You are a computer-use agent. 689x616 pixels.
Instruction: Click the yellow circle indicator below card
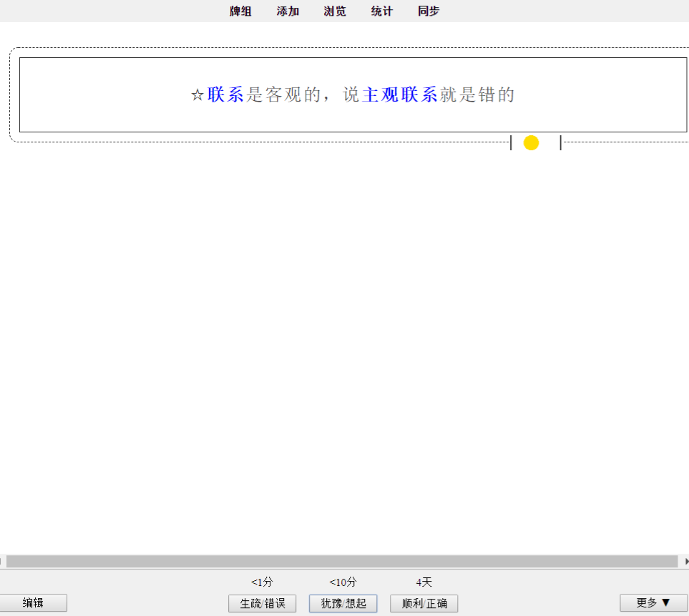(532, 143)
